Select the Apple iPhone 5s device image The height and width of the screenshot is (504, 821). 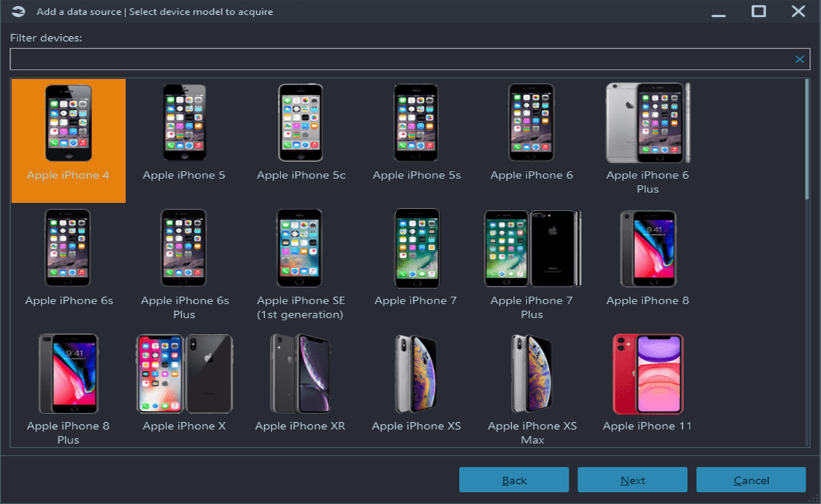click(x=416, y=123)
